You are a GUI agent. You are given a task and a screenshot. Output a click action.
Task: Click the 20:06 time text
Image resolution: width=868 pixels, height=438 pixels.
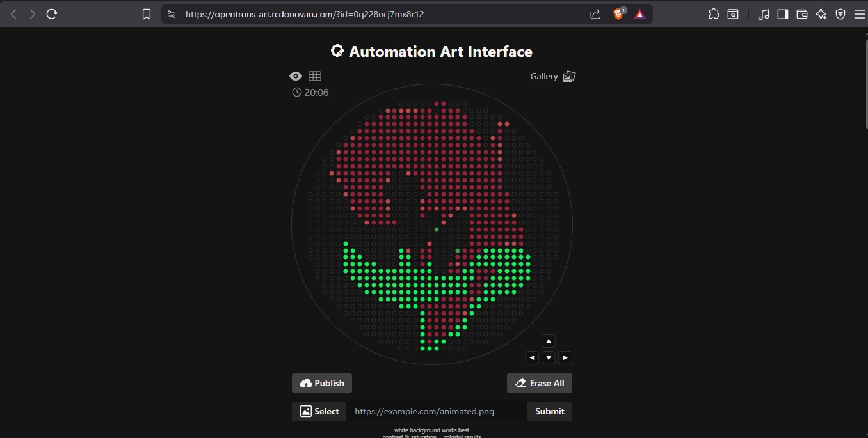[316, 92]
